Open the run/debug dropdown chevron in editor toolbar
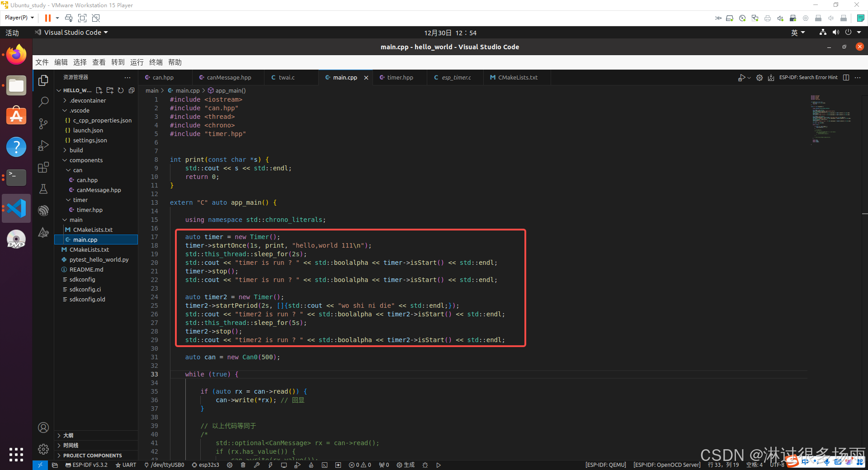Viewport: 868px width, 470px height. coord(749,78)
